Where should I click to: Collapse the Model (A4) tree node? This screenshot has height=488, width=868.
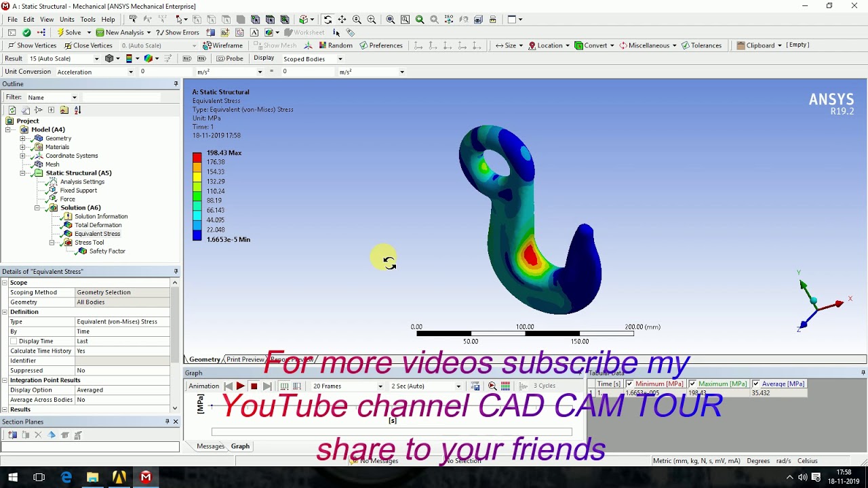pos(7,129)
